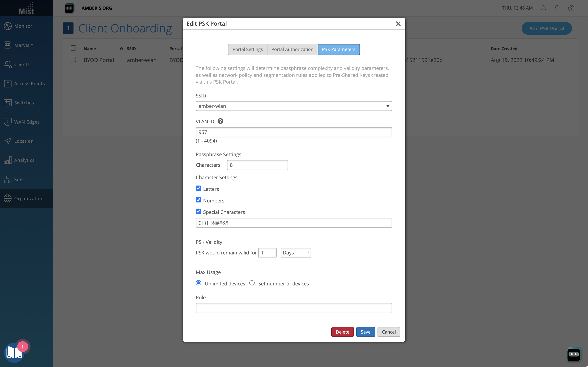The height and width of the screenshot is (367, 588).
Task: Switch to the Portal Authorization tab
Action: coord(292,49)
